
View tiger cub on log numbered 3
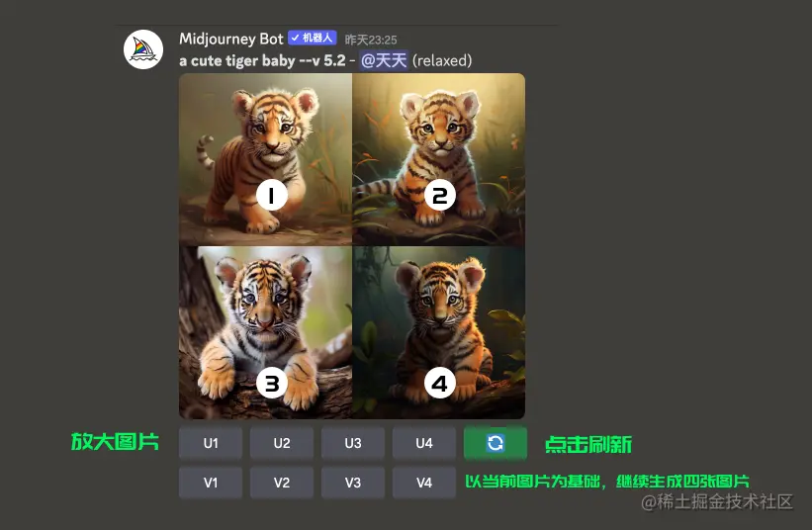[x=265, y=332]
